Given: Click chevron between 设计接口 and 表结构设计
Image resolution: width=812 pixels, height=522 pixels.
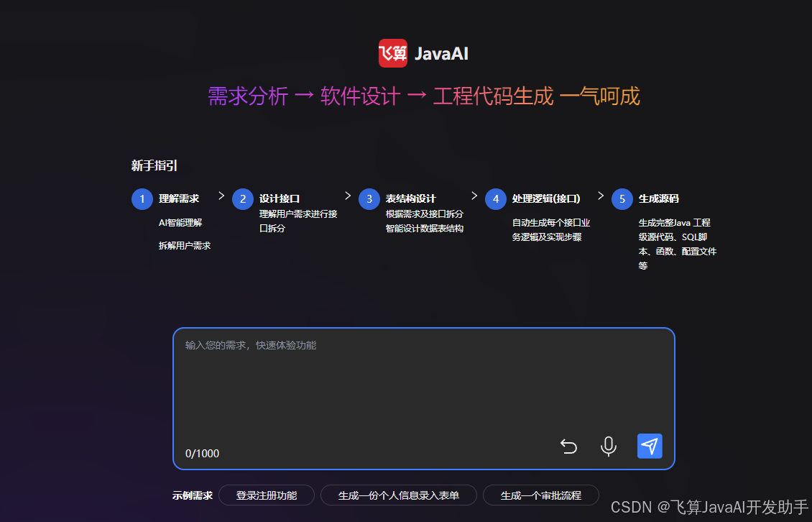Looking at the screenshot, I should (x=348, y=196).
